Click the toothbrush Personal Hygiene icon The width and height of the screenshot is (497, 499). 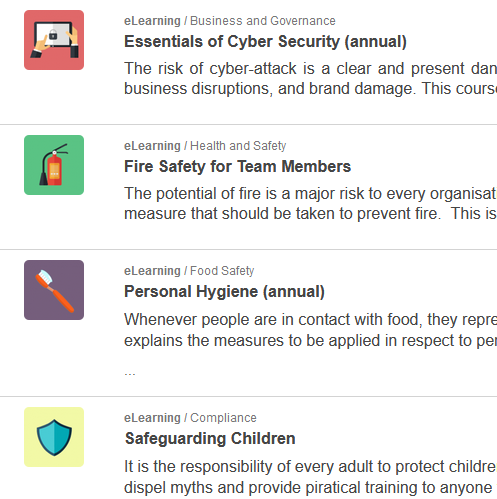pos(54,290)
